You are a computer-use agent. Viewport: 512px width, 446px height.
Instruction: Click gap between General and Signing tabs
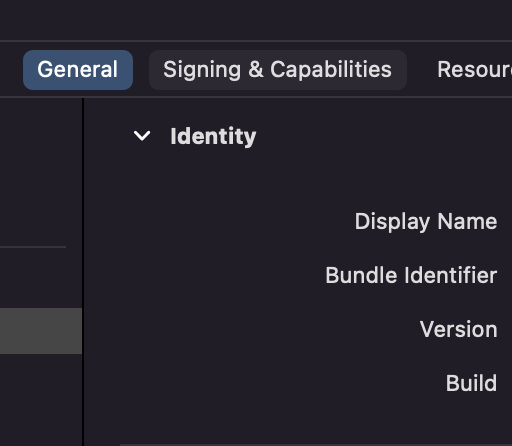pyautogui.click(x=141, y=70)
